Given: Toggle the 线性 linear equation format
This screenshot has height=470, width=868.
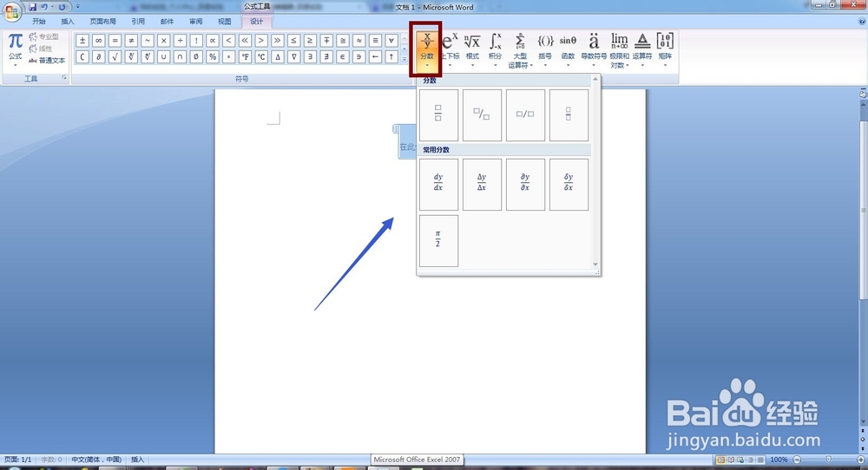Looking at the screenshot, I should (41, 49).
